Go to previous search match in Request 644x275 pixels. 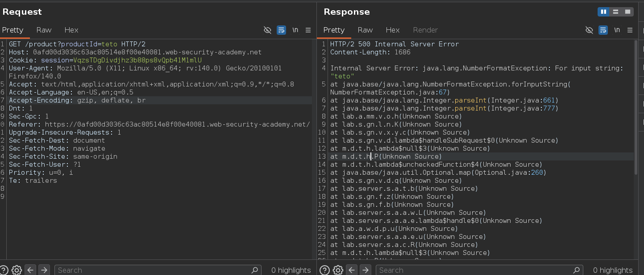30,270
